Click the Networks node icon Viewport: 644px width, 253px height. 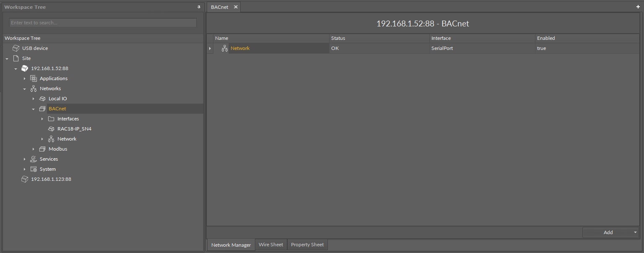(x=34, y=89)
